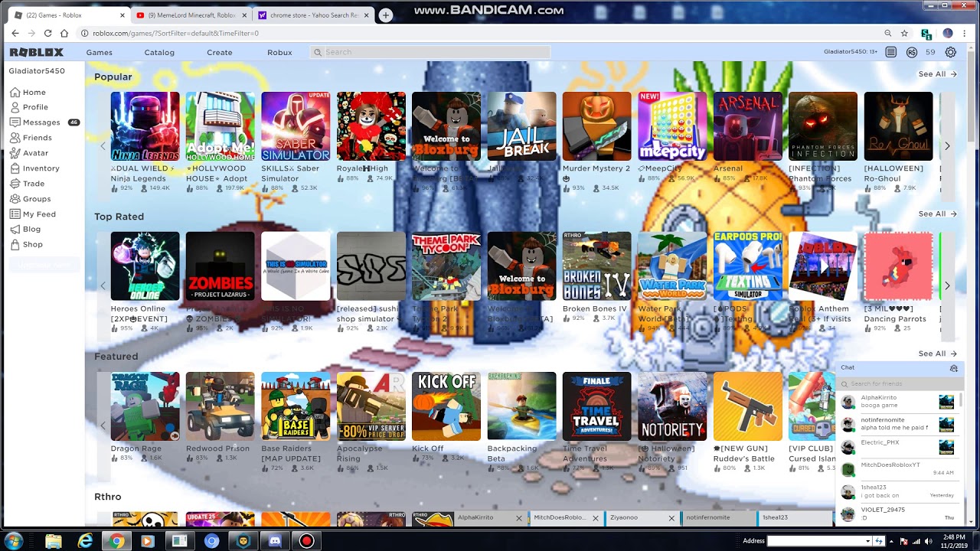
Task: Open Windows Start menu
Action: point(13,541)
